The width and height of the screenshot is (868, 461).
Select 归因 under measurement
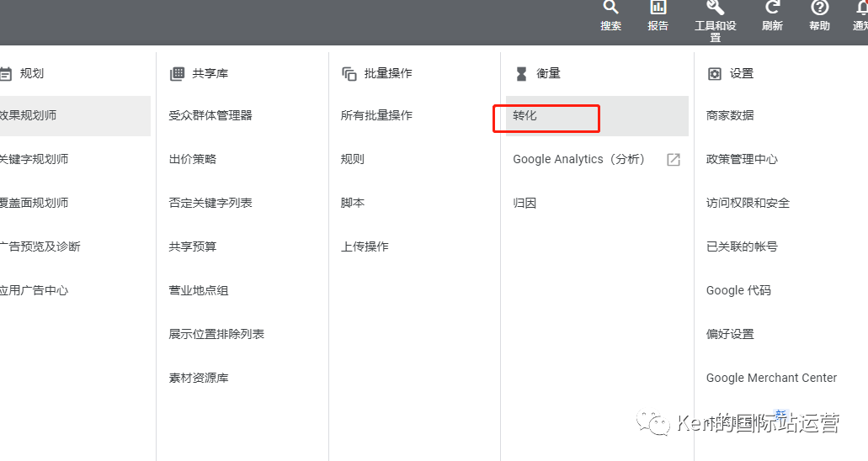pyautogui.click(x=525, y=204)
